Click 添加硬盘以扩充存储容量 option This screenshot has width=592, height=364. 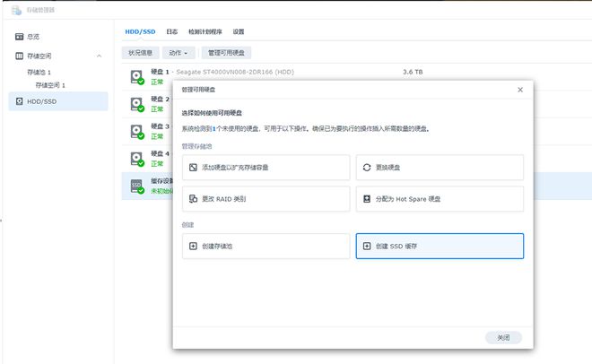pos(266,168)
